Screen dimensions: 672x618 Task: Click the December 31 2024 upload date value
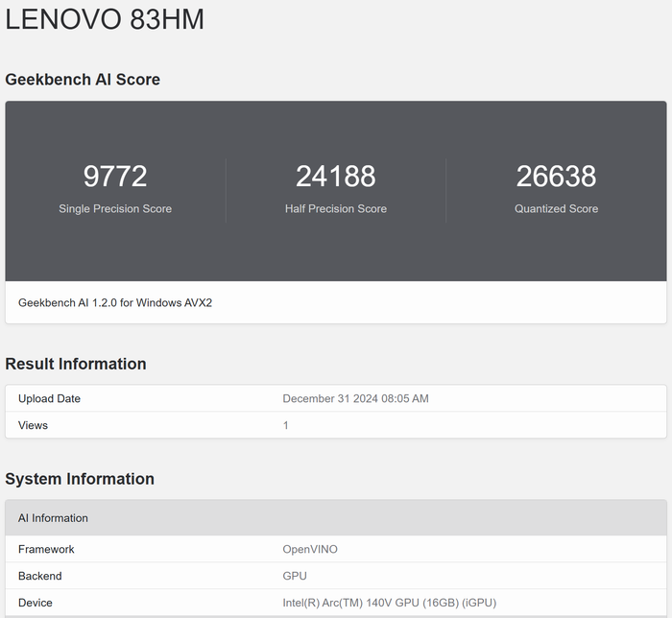tap(355, 398)
